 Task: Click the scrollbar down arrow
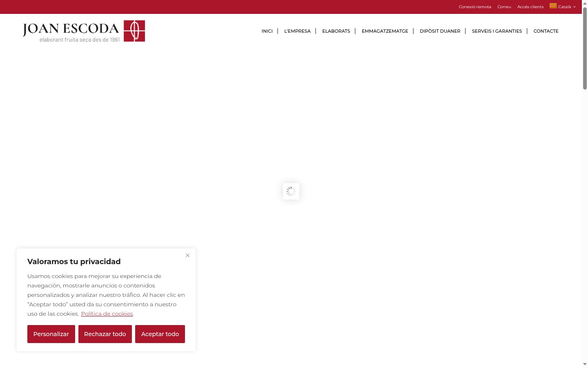click(x=585, y=364)
